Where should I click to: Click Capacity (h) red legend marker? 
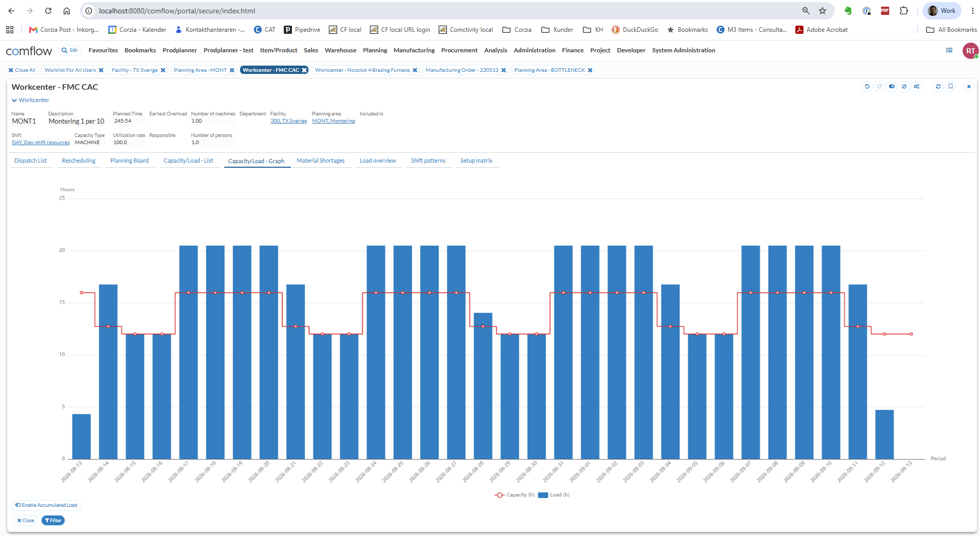coord(499,495)
